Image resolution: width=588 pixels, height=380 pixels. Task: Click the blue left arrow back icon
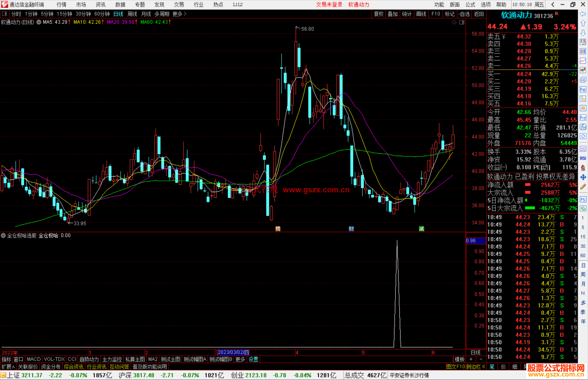583,14
